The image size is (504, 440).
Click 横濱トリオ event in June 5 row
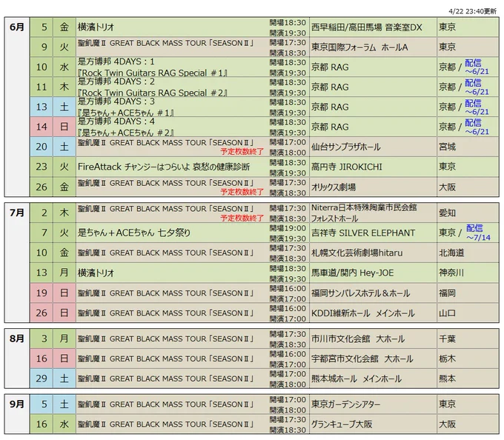tap(96, 27)
